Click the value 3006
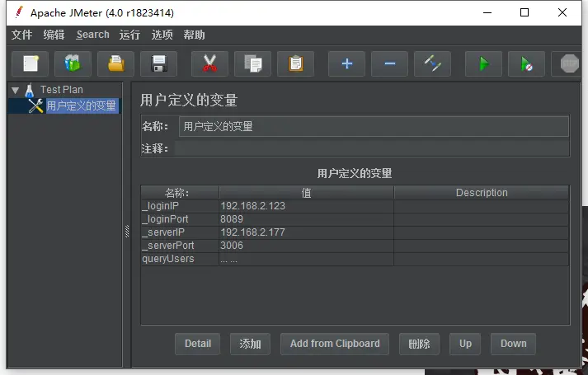Screen dimensions: 588x375 (x=232, y=246)
